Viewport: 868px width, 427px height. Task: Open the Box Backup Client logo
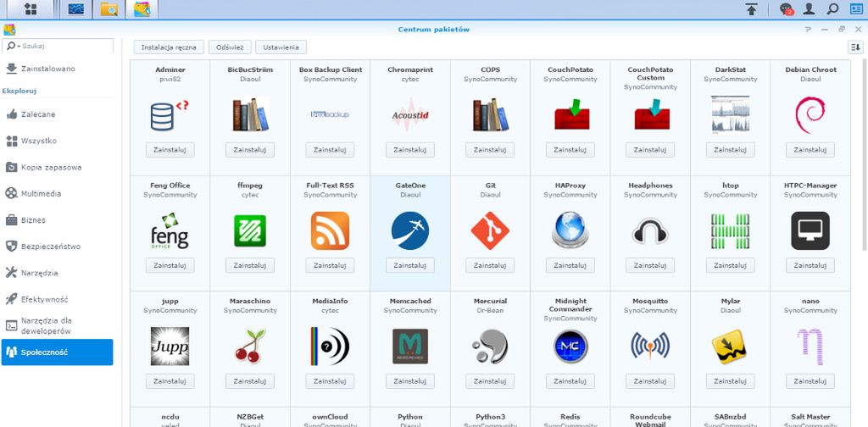pos(330,114)
